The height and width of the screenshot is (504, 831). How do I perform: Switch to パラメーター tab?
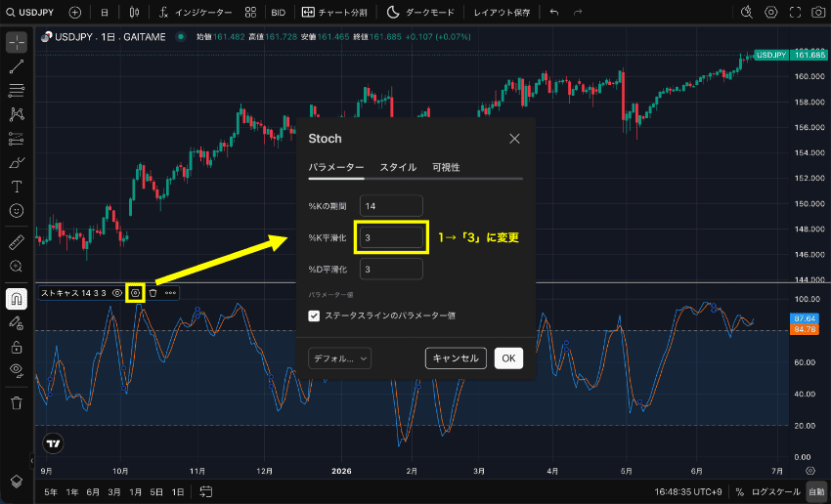click(336, 167)
